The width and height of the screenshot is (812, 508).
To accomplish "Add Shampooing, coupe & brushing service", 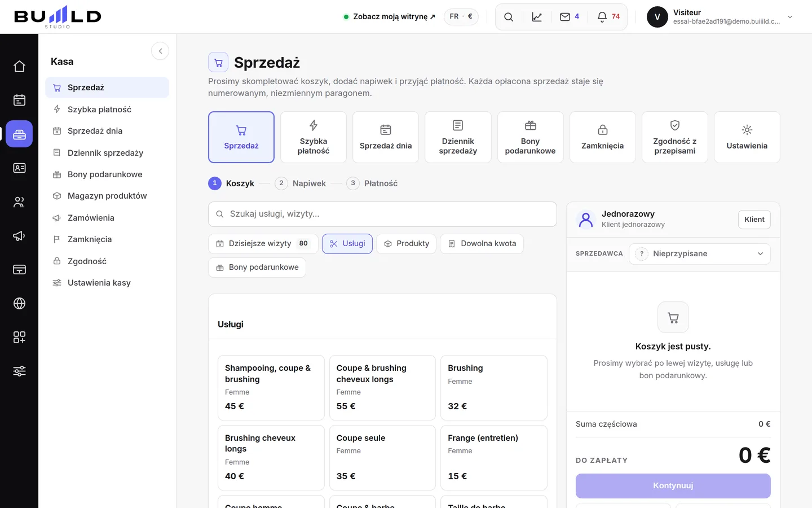I will (271, 388).
